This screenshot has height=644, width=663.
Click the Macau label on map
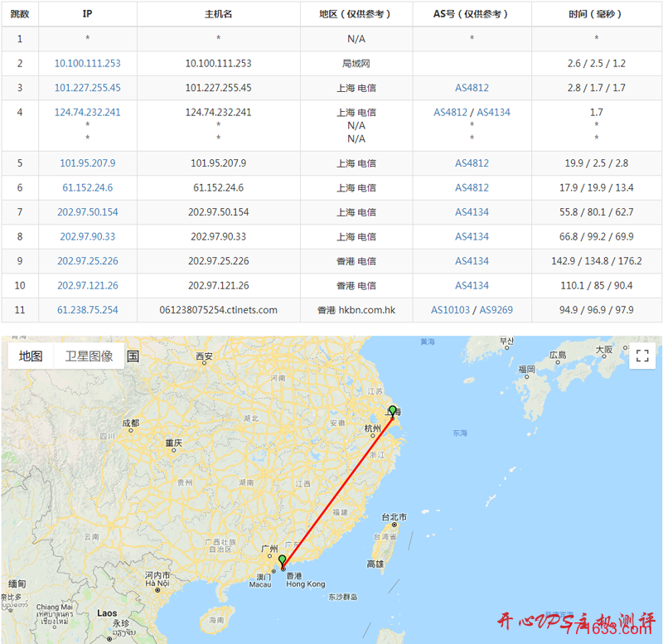pyautogui.click(x=260, y=584)
